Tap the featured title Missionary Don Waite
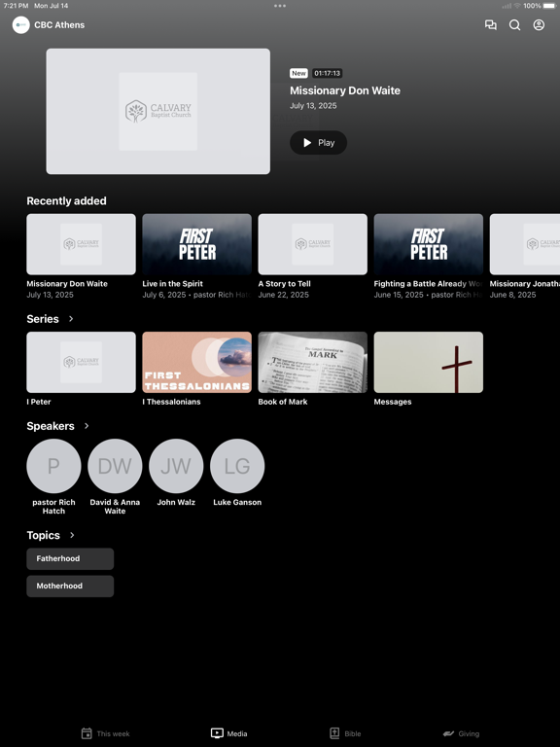This screenshot has height=747, width=560. [x=345, y=90]
